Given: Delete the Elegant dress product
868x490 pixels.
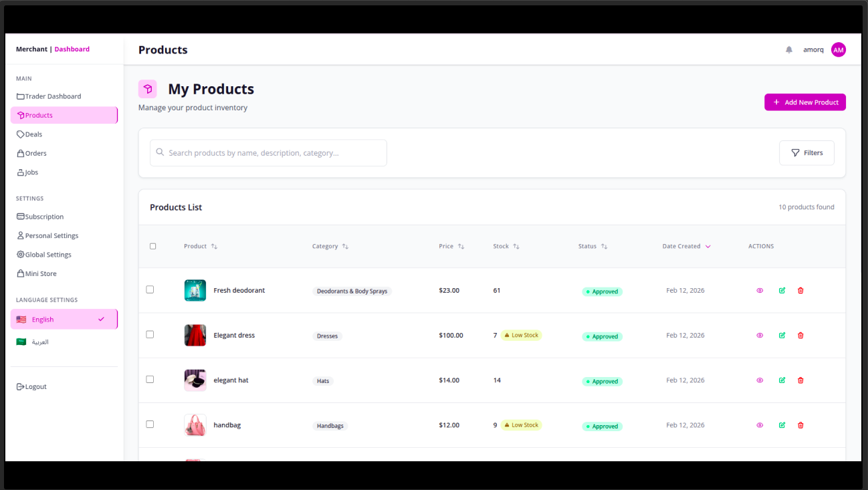Looking at the screenshot, I should (x=800, y=335).
